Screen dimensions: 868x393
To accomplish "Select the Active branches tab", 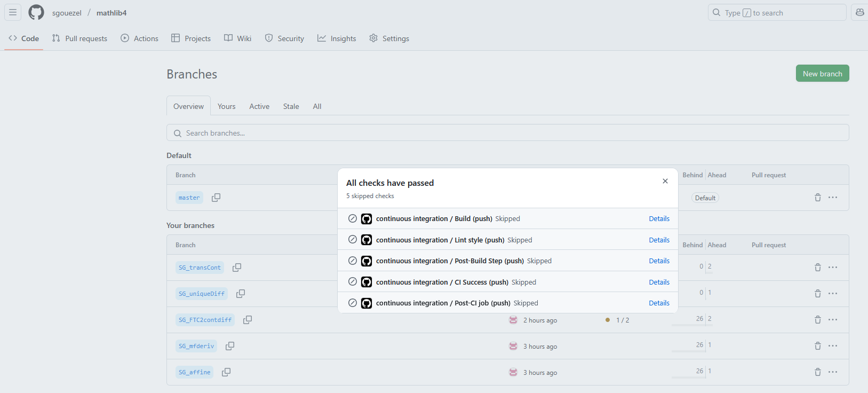I will [x=259, y=106].
